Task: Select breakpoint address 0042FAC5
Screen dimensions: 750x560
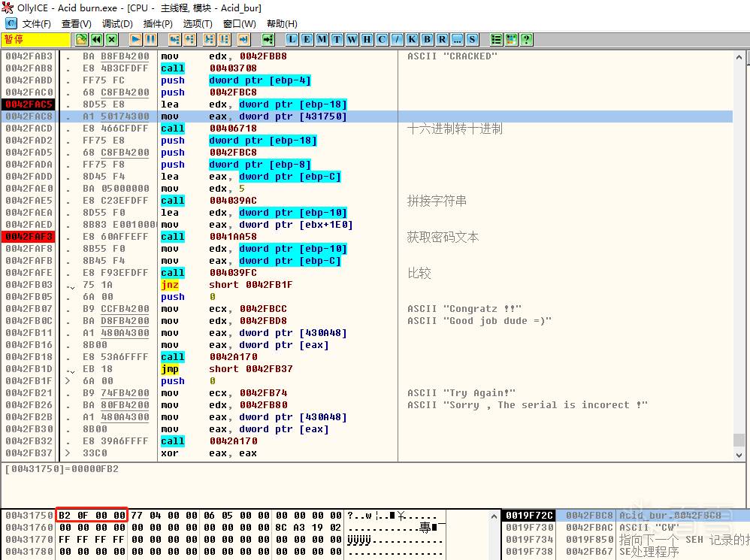Action: 29,104
